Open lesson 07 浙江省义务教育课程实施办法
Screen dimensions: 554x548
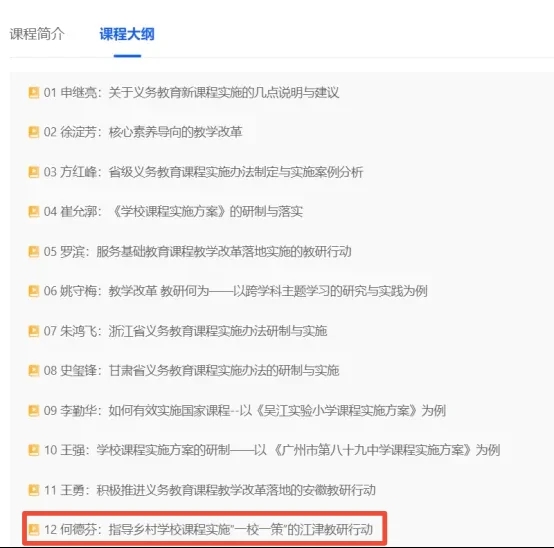click(x=185, y=331)
